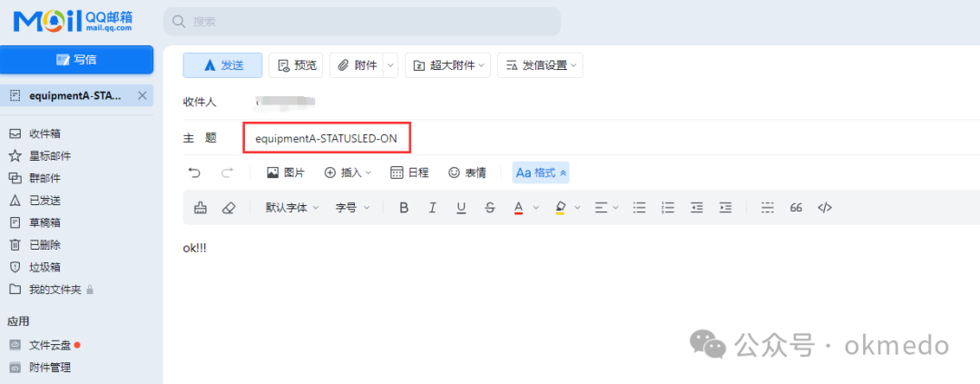Click the 发送 send button
Screen dimensions: 980x384
(x=222, y=65)
